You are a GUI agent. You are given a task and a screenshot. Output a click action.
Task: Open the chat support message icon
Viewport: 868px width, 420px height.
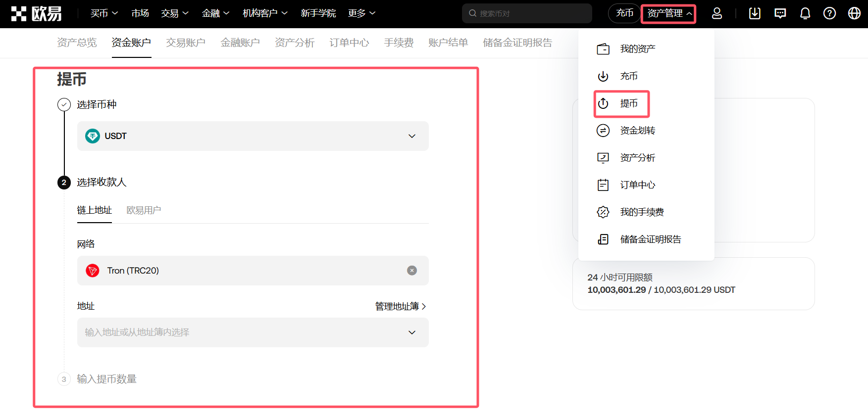tap(780, 13)
